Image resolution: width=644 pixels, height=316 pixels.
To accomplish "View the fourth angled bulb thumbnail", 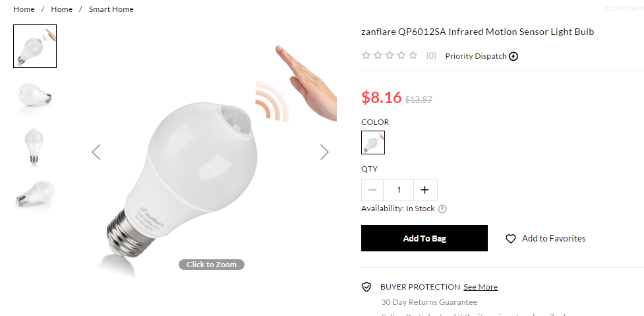I will (x=34, y=193).
